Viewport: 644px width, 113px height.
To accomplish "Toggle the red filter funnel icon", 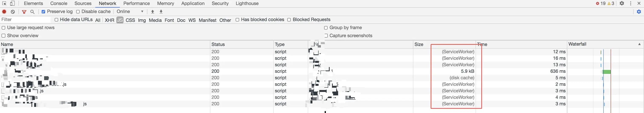I will (x=24, y=12).
